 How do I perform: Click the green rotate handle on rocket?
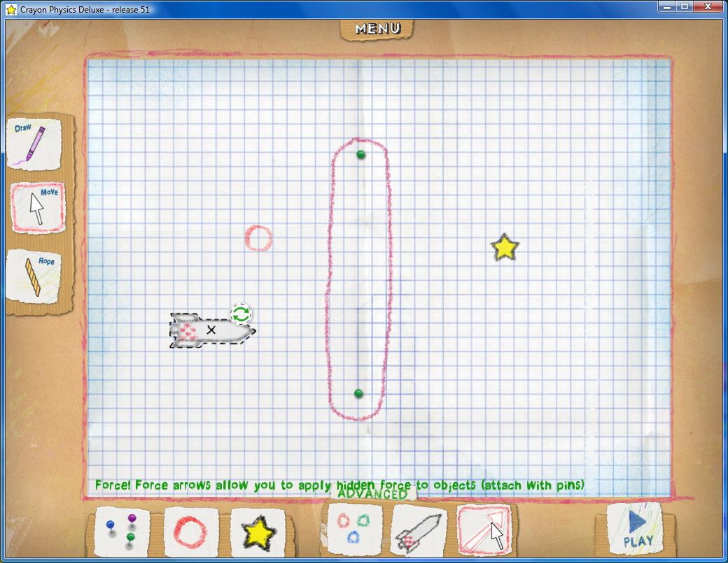[241, 314]
